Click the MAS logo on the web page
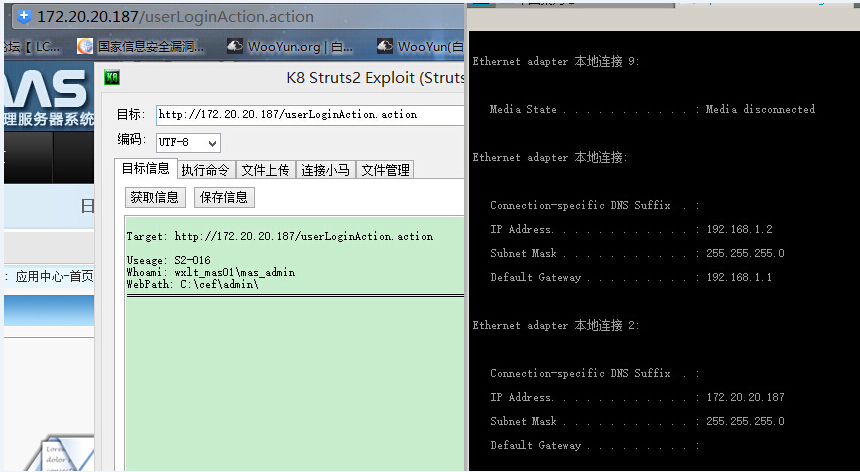The height and width of the screenshot is (472, 860). point(46,89)
